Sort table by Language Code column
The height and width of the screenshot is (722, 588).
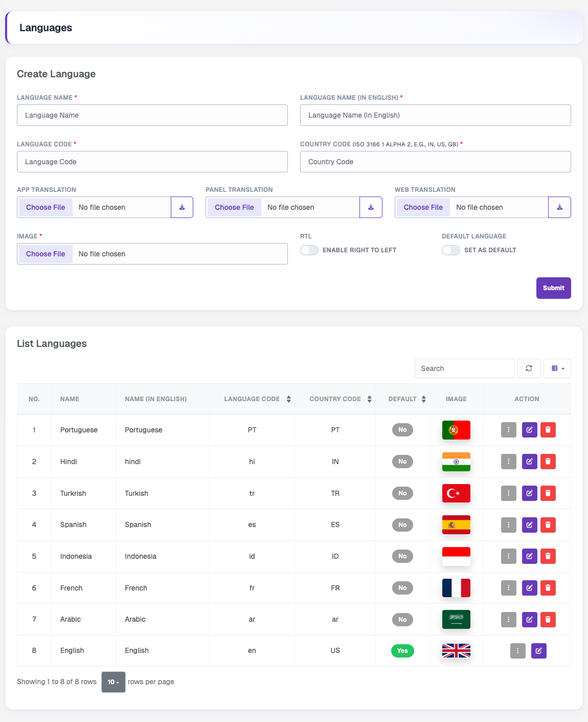(x=252, y=399)
